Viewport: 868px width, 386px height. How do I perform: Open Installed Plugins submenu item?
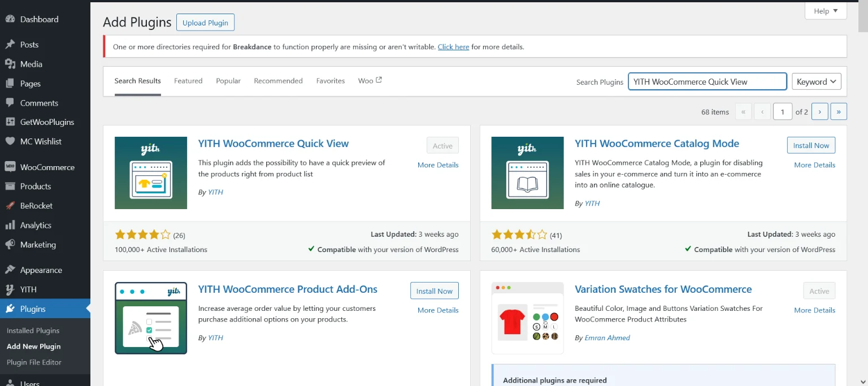click(33, 331)
